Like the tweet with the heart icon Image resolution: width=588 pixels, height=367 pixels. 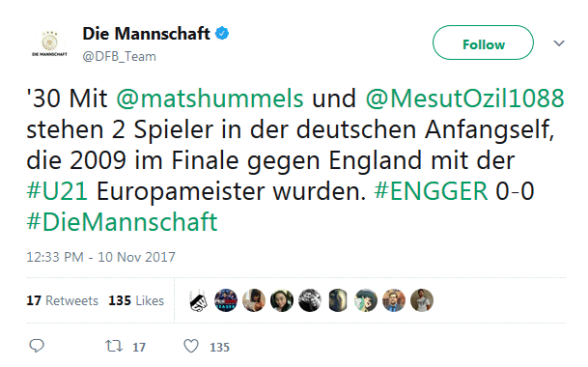pyautogui.click(x=191, y=346)
